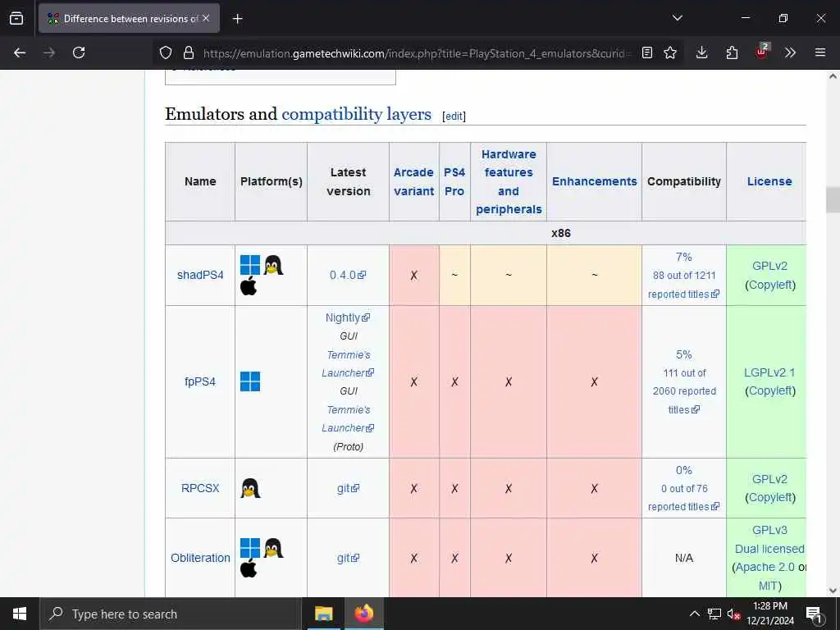This screenshot has height=630, width=840.
Task: Click the taskbar search box
Action: click(x=171, y=614)
